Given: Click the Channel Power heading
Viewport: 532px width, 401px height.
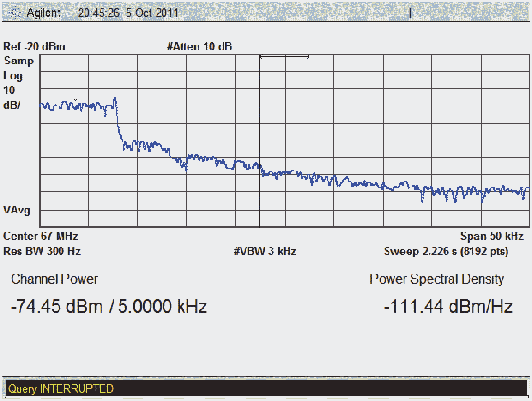Looking at the screenshot, I should pyautogui.click(x=54, y=279).
